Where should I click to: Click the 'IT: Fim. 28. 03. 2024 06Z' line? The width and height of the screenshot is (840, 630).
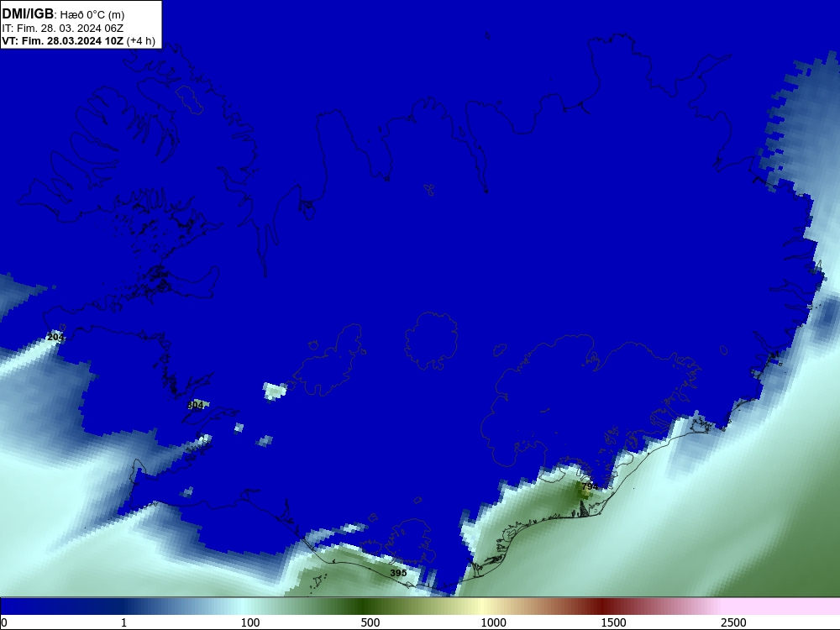pyautogui.click(x=63, y=29)
